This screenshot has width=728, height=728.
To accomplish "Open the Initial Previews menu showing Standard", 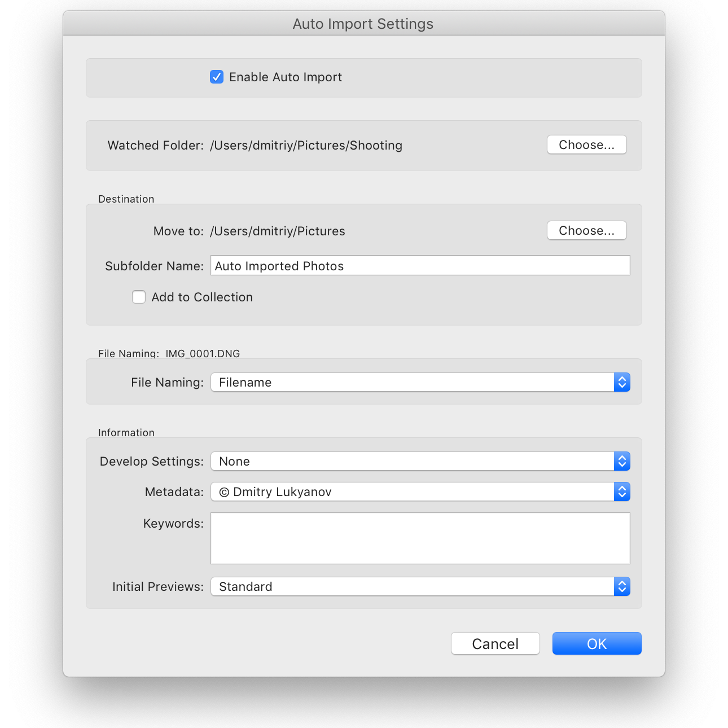I will click(412, 587).
